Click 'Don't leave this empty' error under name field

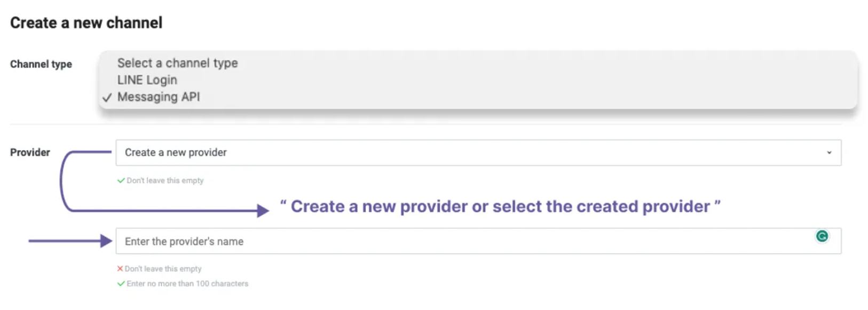coord(163,269)
